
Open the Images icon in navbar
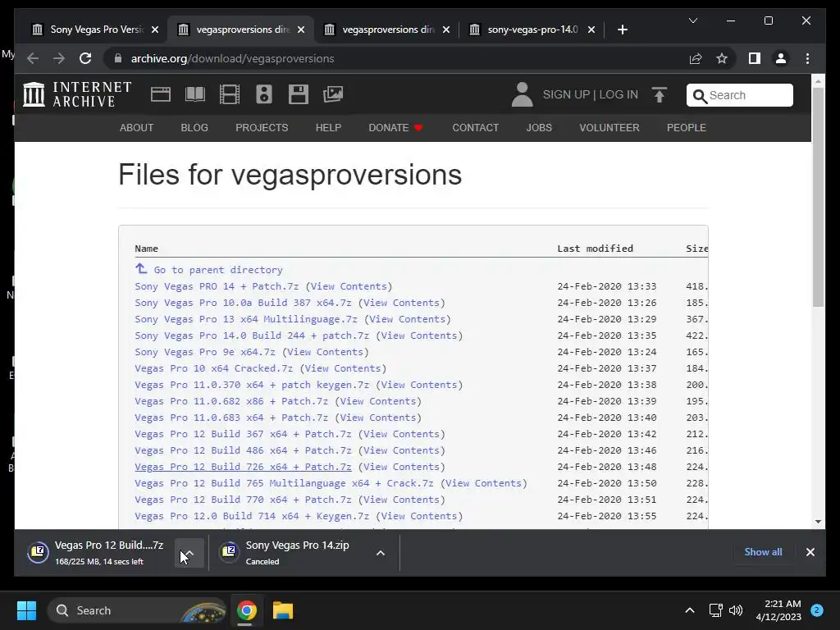333,94
